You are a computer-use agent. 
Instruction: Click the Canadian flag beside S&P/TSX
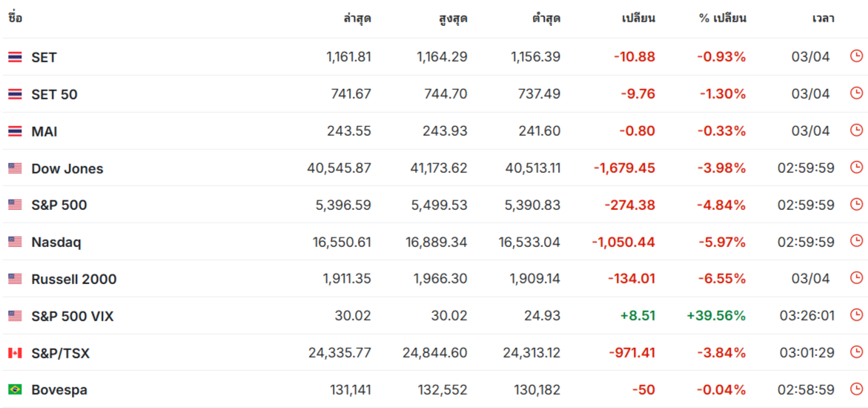click(x=15, y=353)
